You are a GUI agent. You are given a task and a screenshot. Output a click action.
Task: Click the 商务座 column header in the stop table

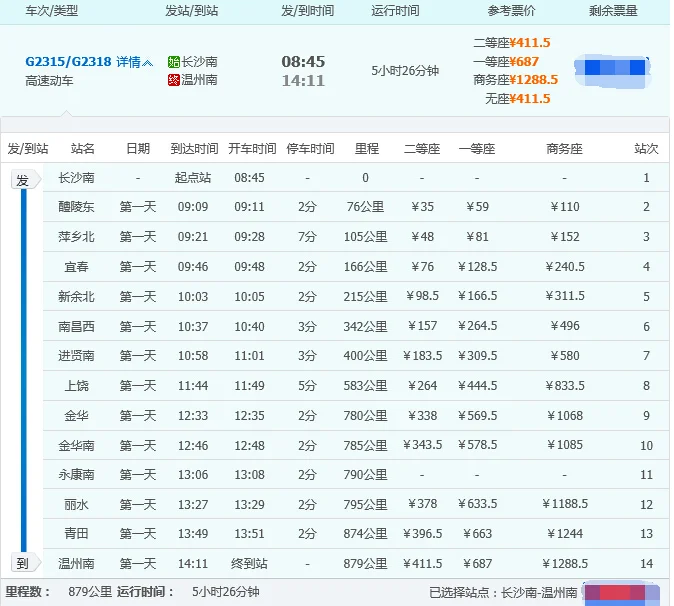564,149
